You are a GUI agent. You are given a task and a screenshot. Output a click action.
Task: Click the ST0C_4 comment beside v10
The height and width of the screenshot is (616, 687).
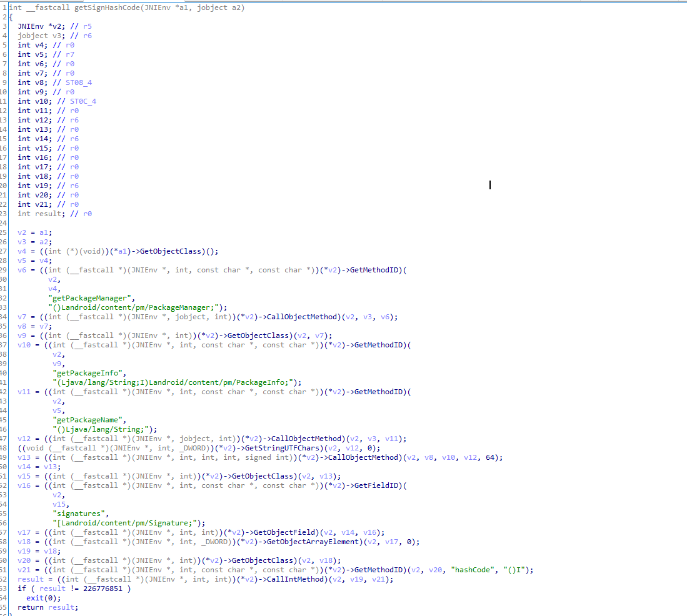click(x=83, y=101)
